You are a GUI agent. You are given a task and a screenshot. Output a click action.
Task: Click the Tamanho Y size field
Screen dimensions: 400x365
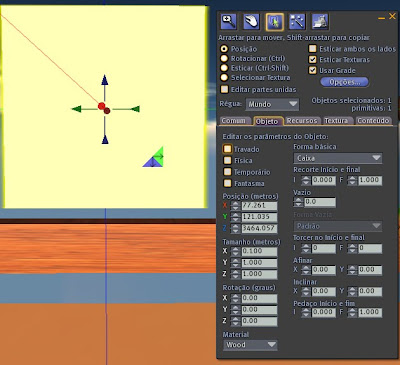point(259,263)
